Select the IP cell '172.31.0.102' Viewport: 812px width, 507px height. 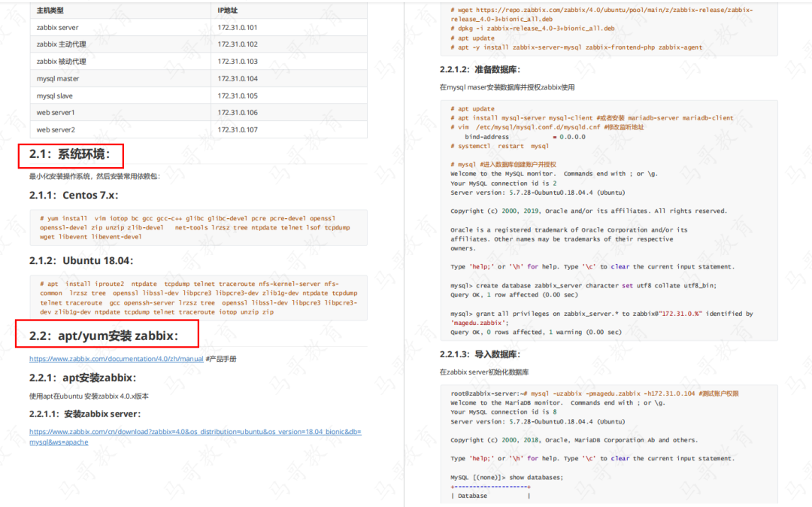(289, 44)
